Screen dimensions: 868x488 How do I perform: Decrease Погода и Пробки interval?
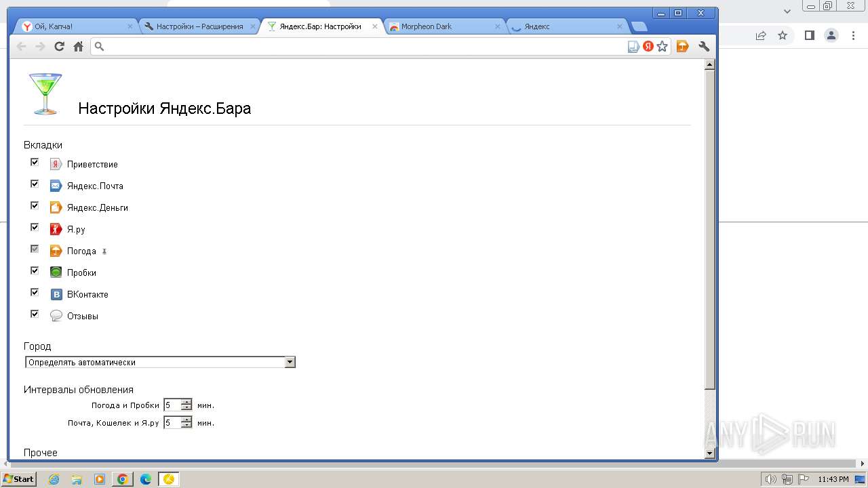click(x=186, y=408)
